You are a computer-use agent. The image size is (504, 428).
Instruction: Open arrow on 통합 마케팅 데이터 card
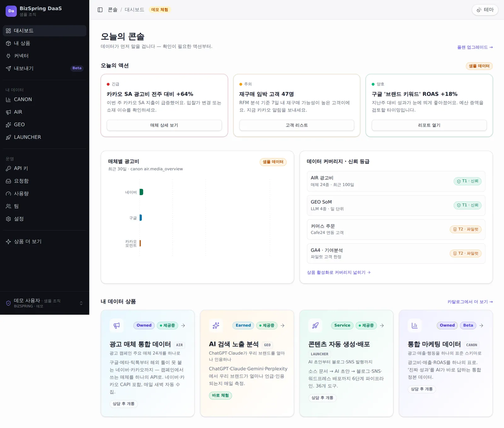(x=481, y=325)
